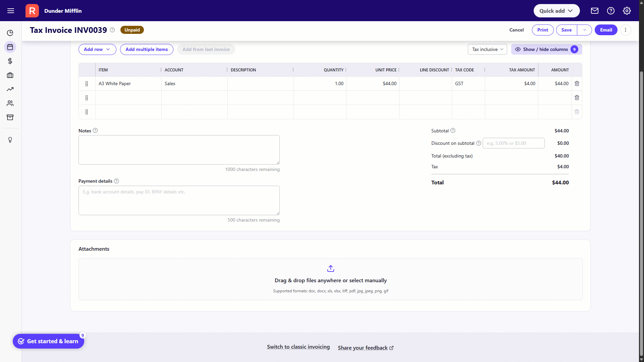
Task: Select the calendar sidebar icon
Action: click(x=10, y=47)
